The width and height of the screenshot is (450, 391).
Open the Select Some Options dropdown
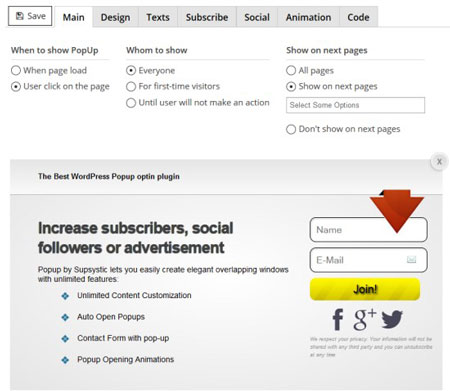355,105
